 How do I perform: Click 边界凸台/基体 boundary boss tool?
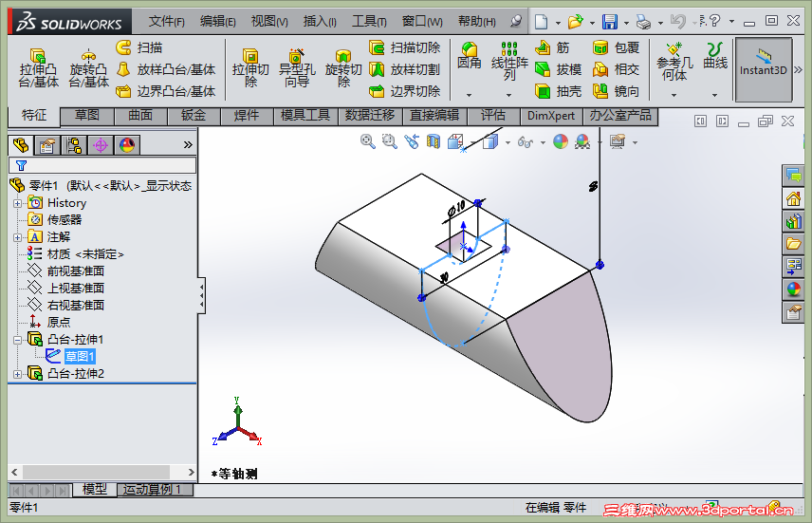point(166,91)
